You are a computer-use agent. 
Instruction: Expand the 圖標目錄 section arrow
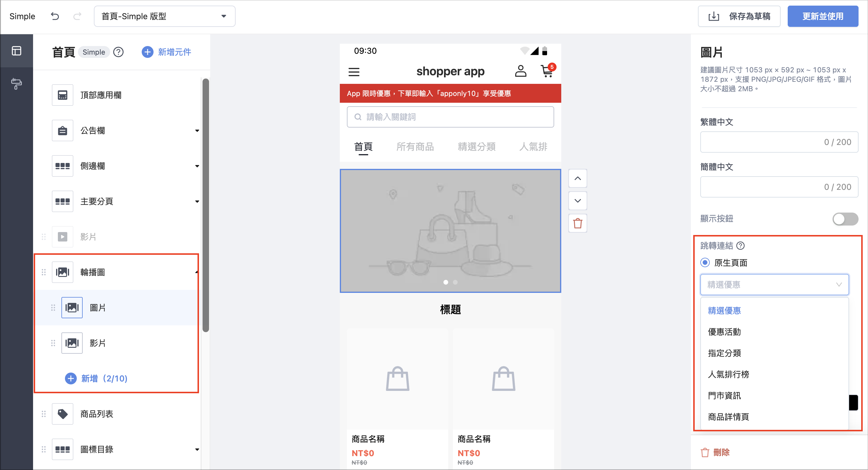coord(197,449)
